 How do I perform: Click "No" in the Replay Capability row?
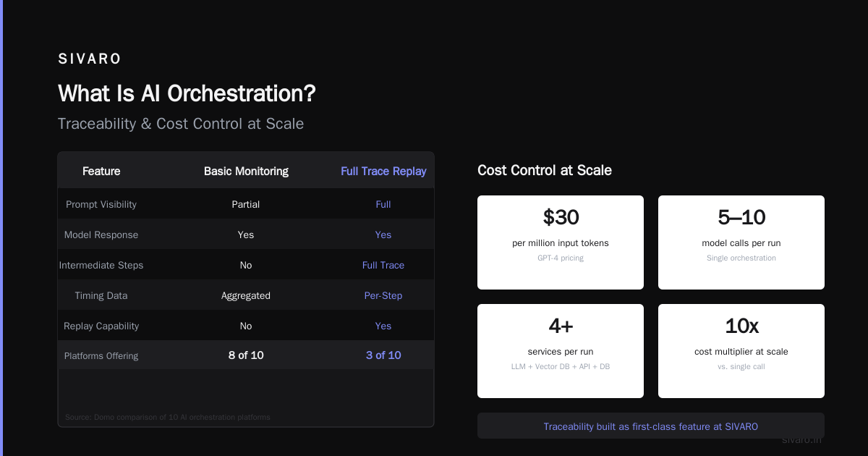[246, 326]
